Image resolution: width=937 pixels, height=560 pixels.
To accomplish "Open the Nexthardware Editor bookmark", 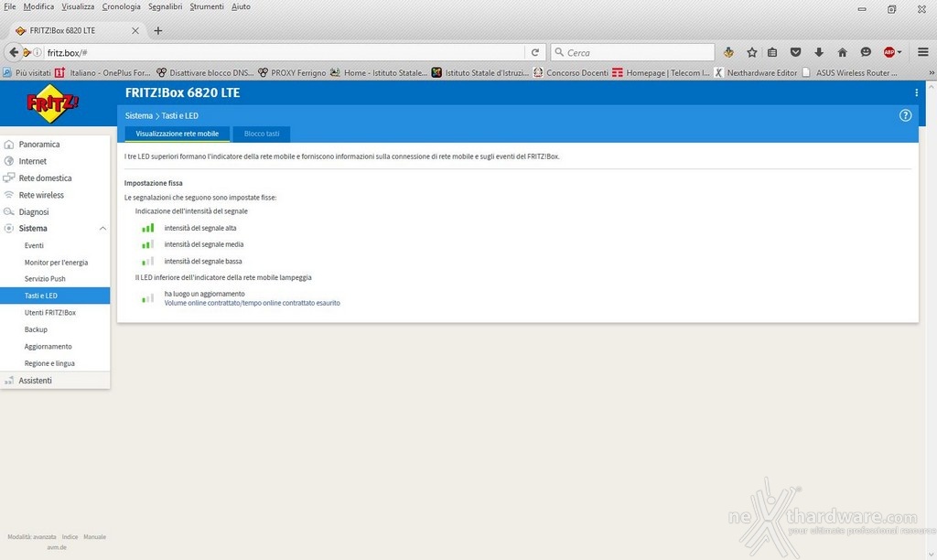I will coord(755,73).
